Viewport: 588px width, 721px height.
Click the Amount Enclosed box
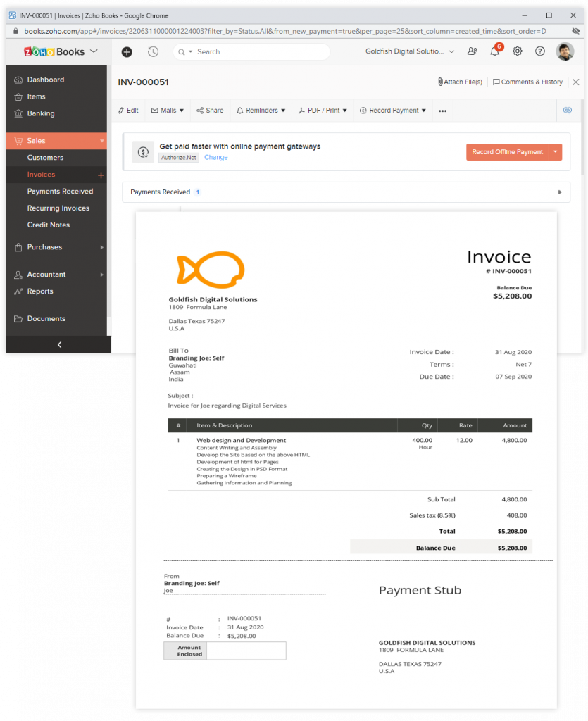pos(246,651)
